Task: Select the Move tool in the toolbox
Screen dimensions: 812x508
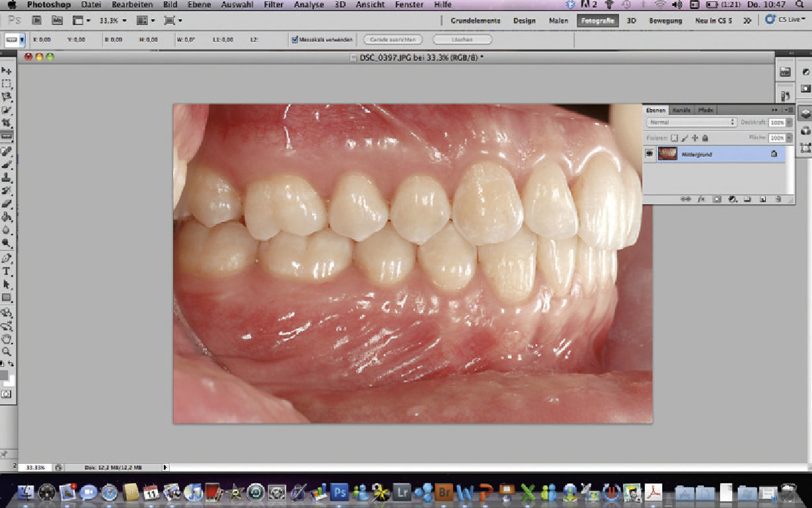Action: point(7,71)
